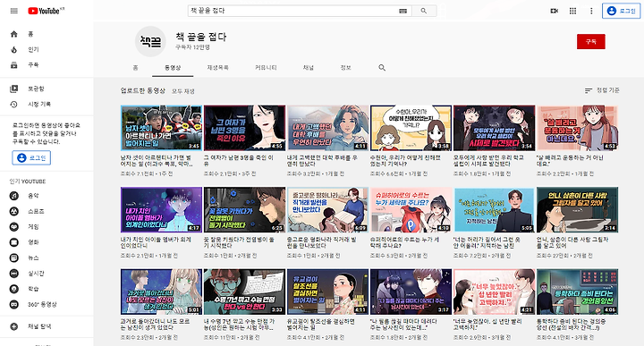The height and width of the screenshot is (346, 644).
Task: Open the 3:54 dark school video thumbnail
Action: point(494,128)
